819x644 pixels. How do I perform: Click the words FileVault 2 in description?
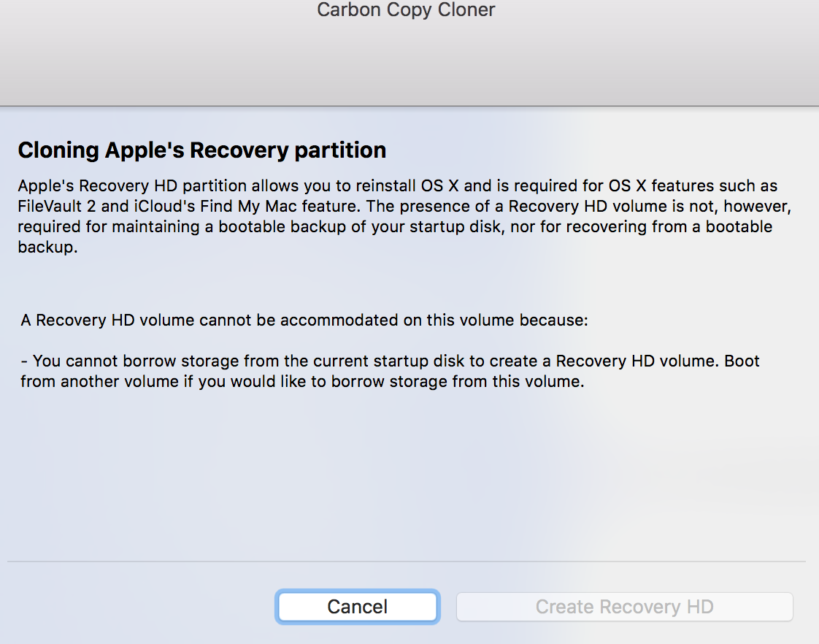point(56,206)
